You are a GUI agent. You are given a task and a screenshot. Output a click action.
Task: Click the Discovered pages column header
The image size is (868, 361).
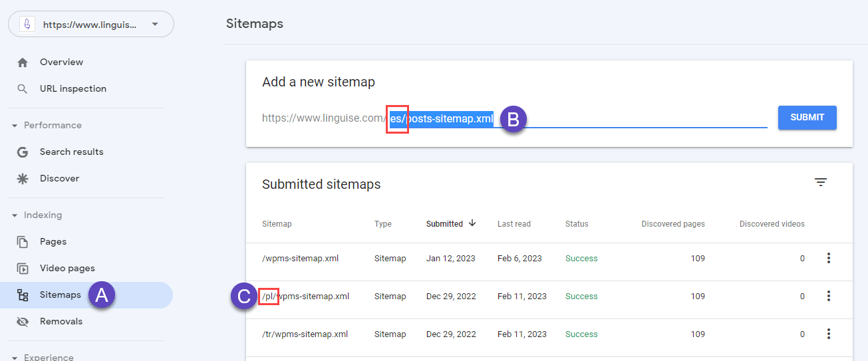[673, 224]
